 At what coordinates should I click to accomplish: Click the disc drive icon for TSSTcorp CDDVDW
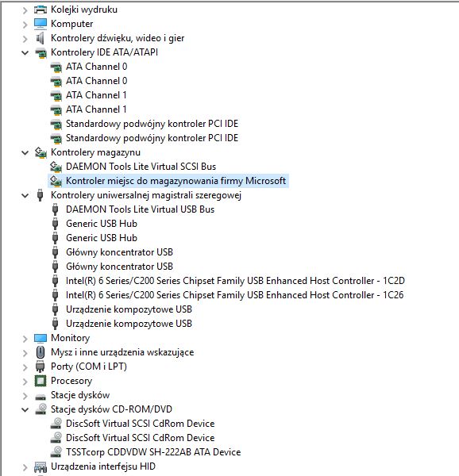tap(56, 452)
